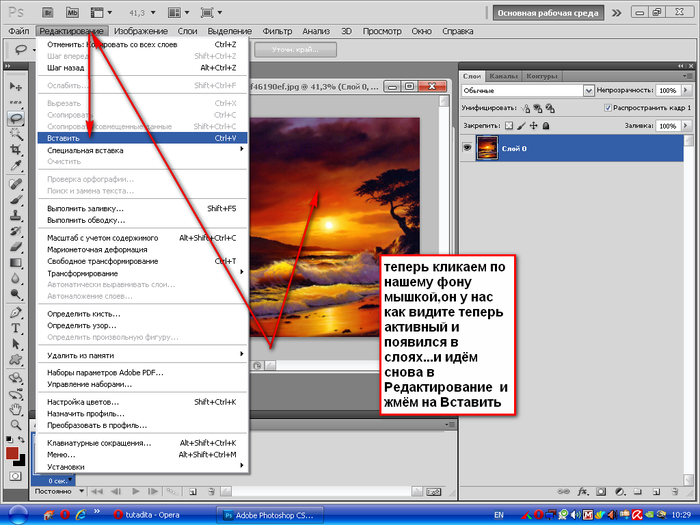The image size is (700, 525).
Task: Launch Adobe Bridge from top bar
Action: (x=48, y=12)
